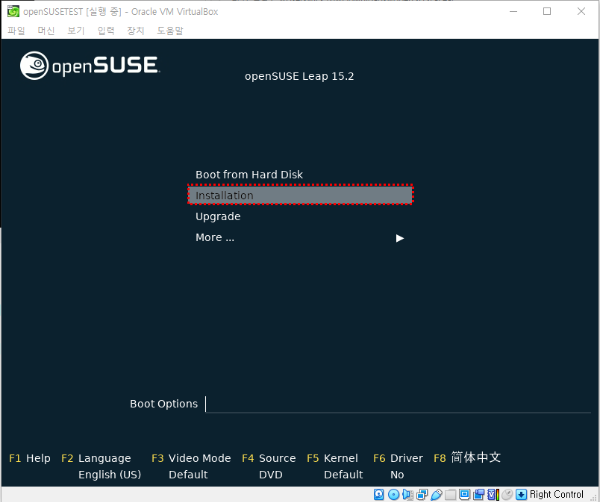Open the 보기 menu

click(x=76, y=31)
